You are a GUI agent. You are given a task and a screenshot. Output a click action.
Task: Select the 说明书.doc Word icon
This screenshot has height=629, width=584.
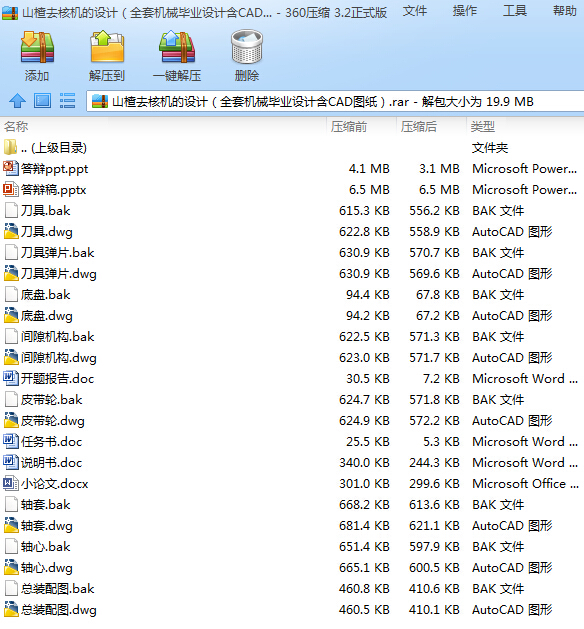click(x=10, y=463)
